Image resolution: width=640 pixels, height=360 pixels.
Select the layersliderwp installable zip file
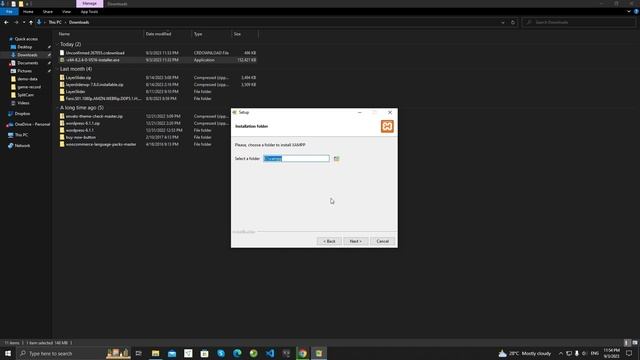pos(94,85)
